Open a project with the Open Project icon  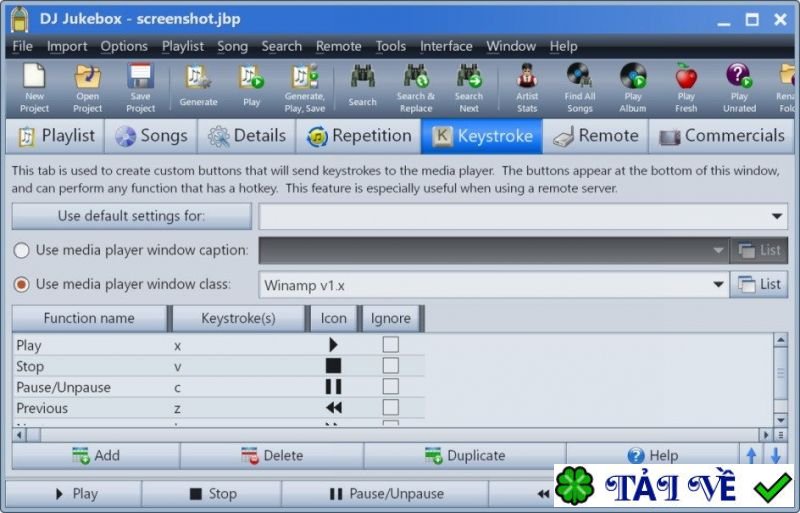[87, 88]
